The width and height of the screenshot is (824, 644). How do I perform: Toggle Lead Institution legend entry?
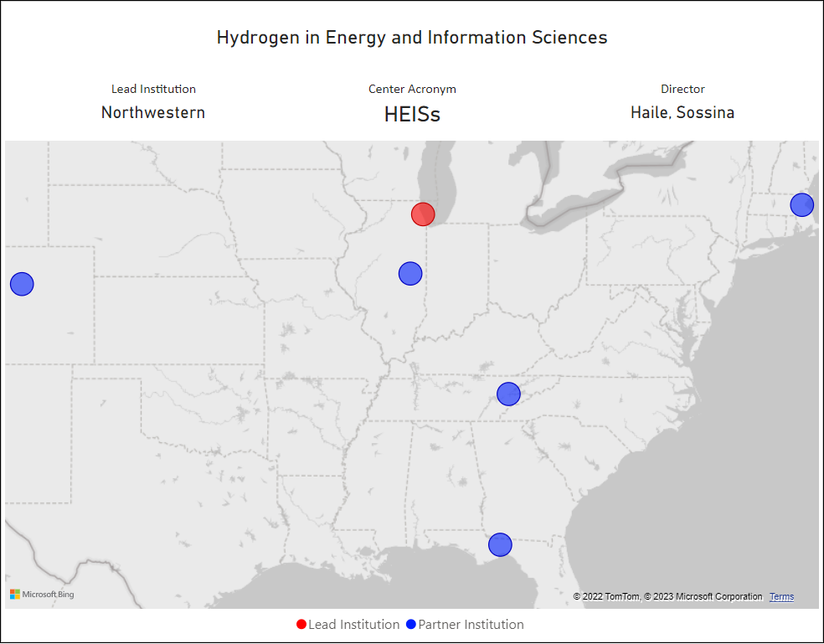tap(348, 625)
